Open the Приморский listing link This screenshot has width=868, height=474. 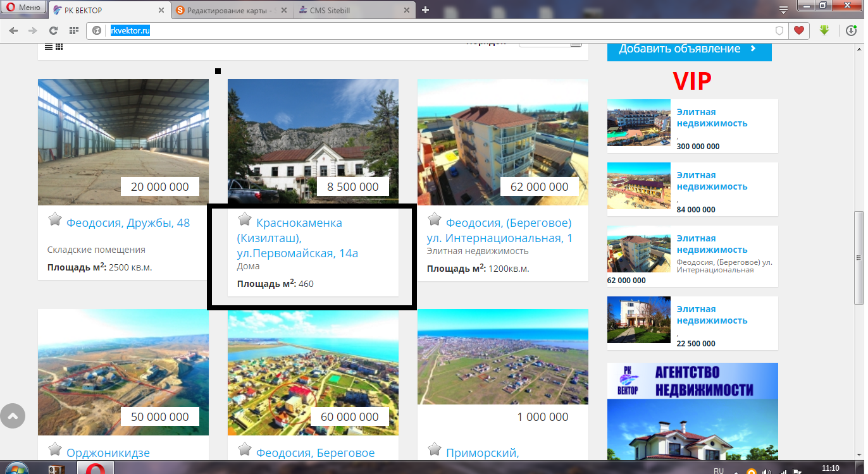[x=482, y=453]
